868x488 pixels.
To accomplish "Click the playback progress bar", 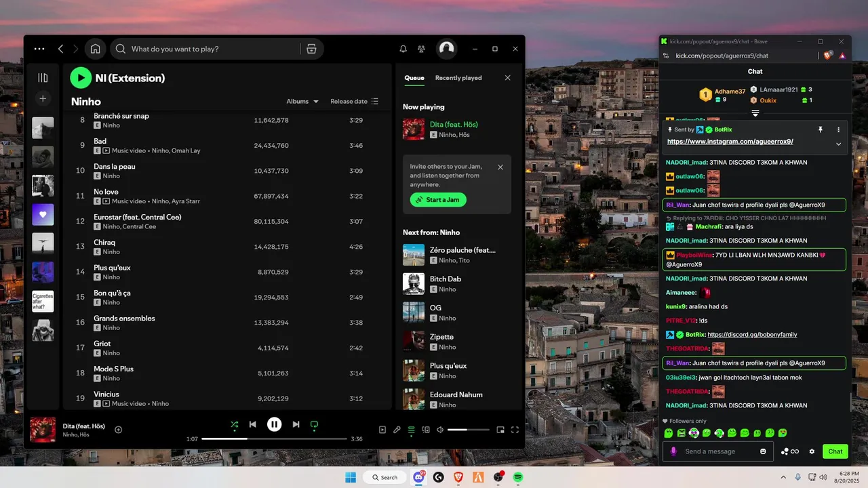I will [x=274, y=439].
